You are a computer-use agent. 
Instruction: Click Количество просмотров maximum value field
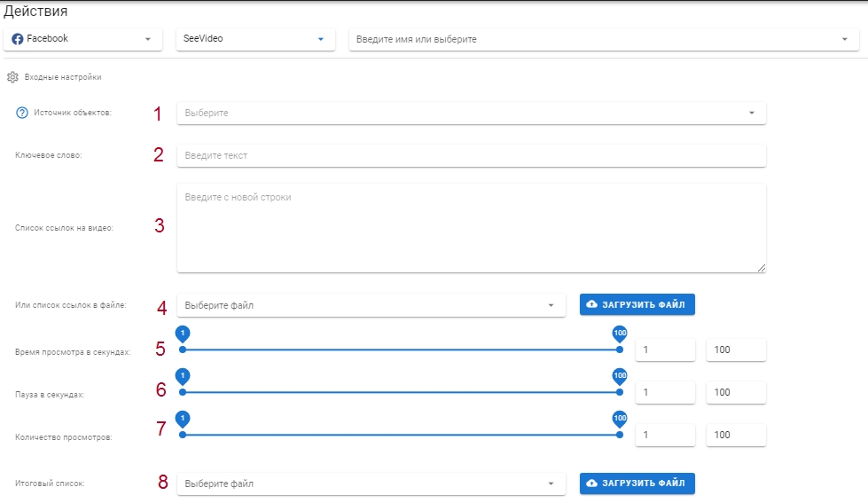pyautogui.click(x=736, y=435)
